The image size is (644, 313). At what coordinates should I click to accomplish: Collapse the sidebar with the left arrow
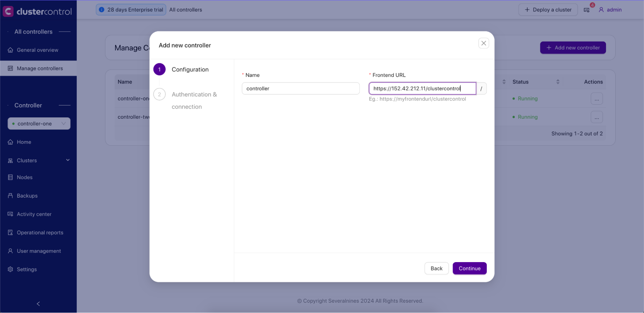pyautogui.click(x=38, y=304)
